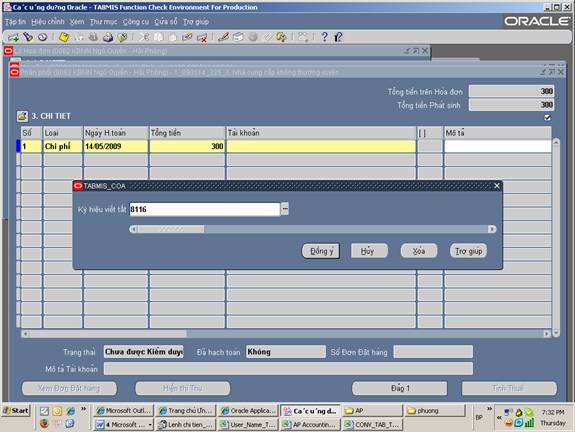Click the Trạng thái field 'Chưa được Kiểm duyệt'
The height and width of the screenshot is (432, 575).
coord(143,352)
